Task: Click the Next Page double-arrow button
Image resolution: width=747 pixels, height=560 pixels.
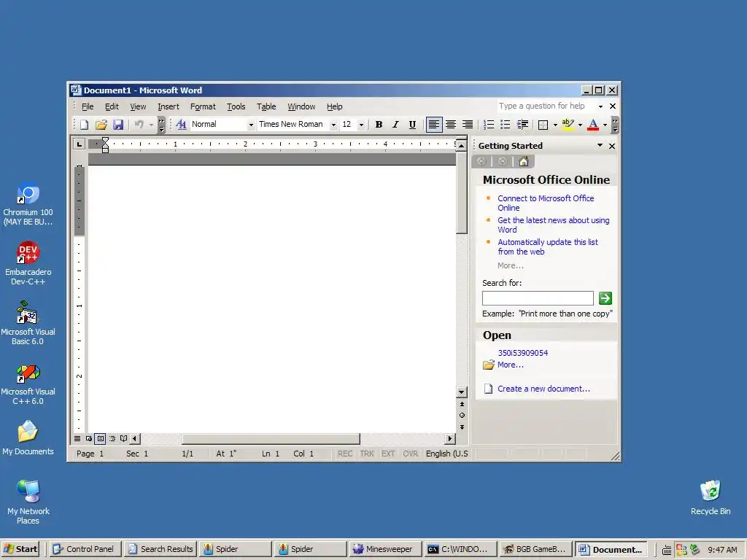Action: (x=462, y=427)
